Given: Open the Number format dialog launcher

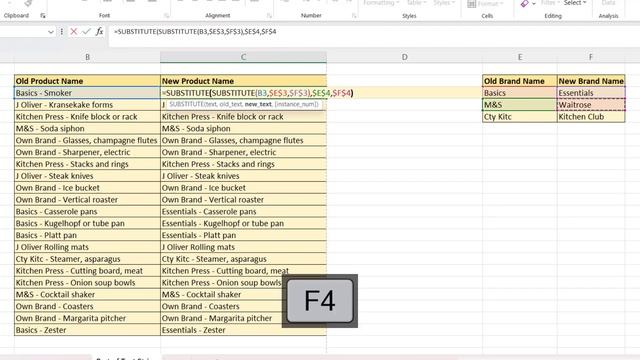Looking at the screenshot, I should tap(354, 16).
